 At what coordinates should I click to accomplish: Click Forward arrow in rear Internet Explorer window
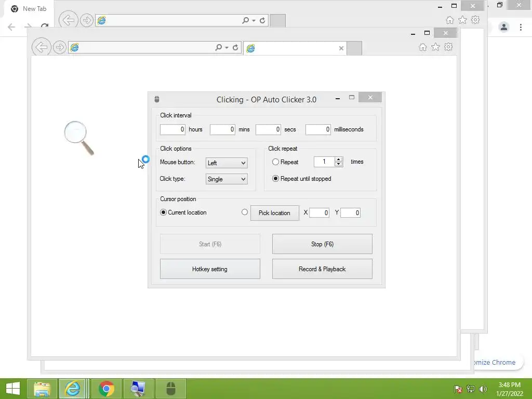click(87, 20)
